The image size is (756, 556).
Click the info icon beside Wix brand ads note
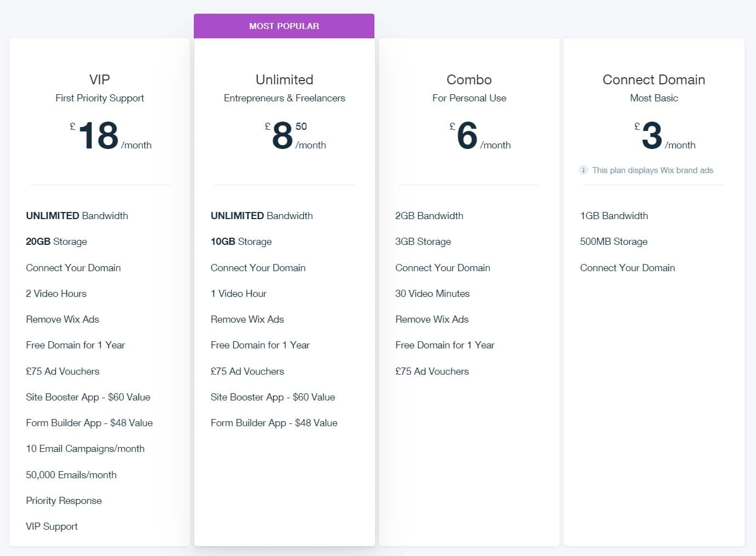[x=584, y=170]
